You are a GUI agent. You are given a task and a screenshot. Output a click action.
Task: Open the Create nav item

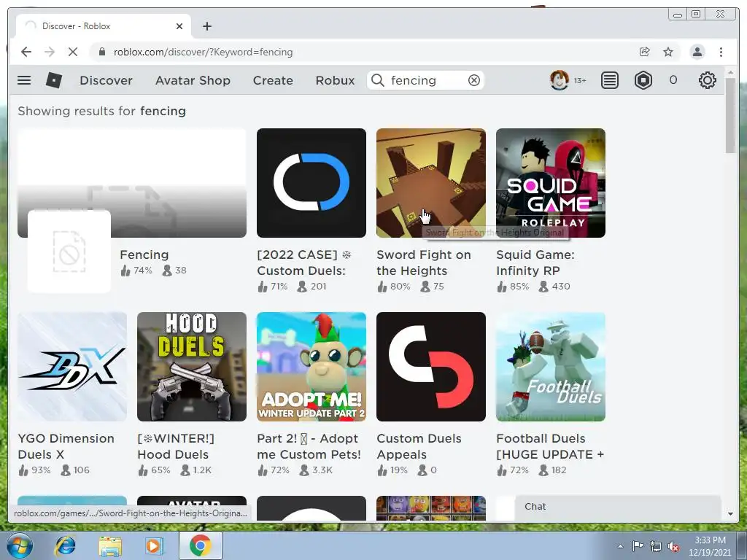point(273,80)
